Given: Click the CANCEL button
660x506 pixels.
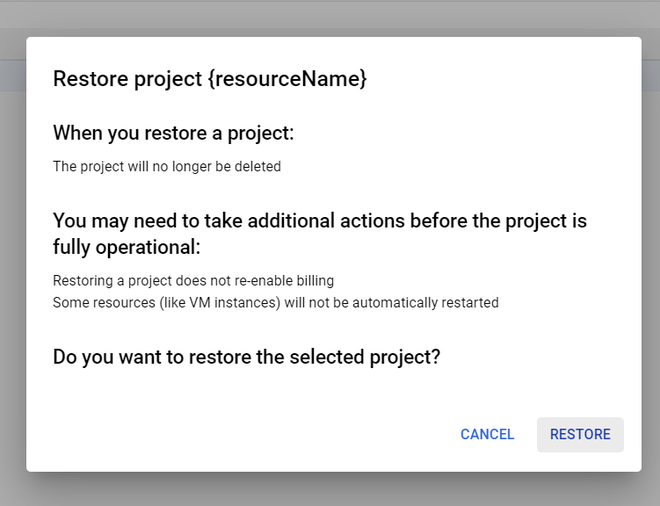Looking at the screenshot, I should pos(487,434).
